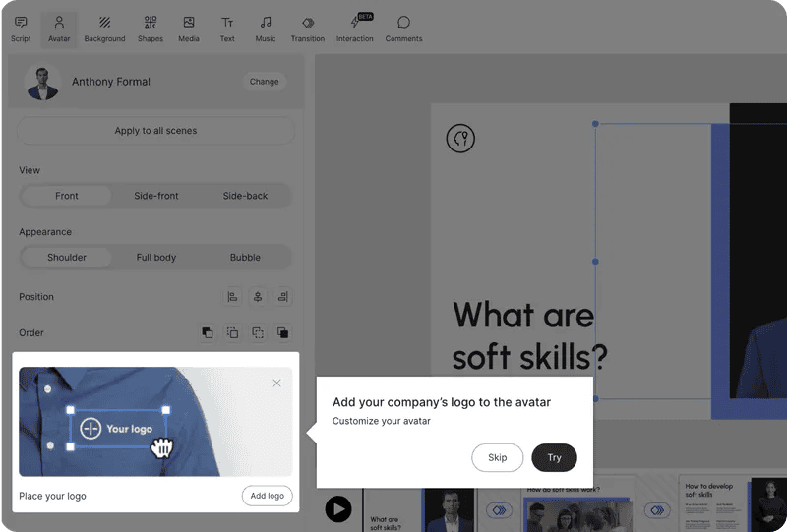Screen dimensions: 787x532
Task: Set appearance to Bubble
Action: click(x=245, y=258)
